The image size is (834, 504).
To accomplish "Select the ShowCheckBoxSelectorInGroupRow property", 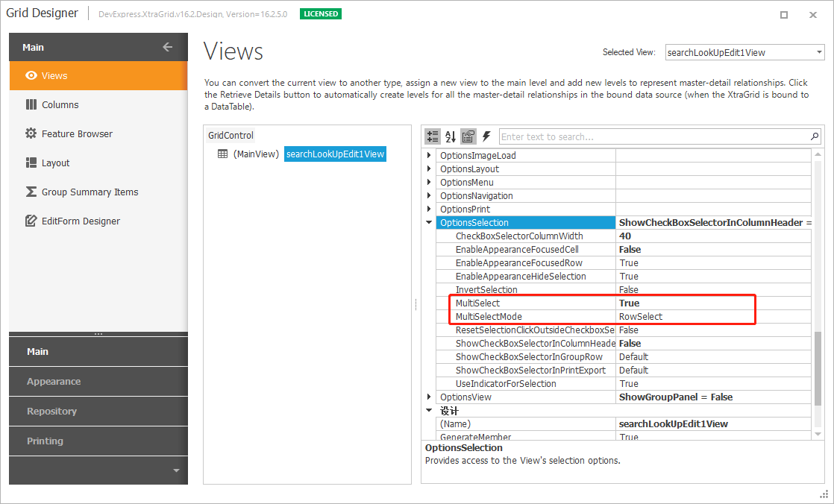I will pyautogui.click(x=624, y=356).
